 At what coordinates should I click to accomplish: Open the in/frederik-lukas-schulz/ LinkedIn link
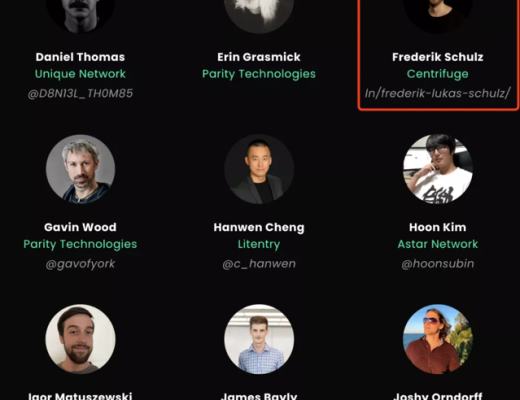point(438,93)
